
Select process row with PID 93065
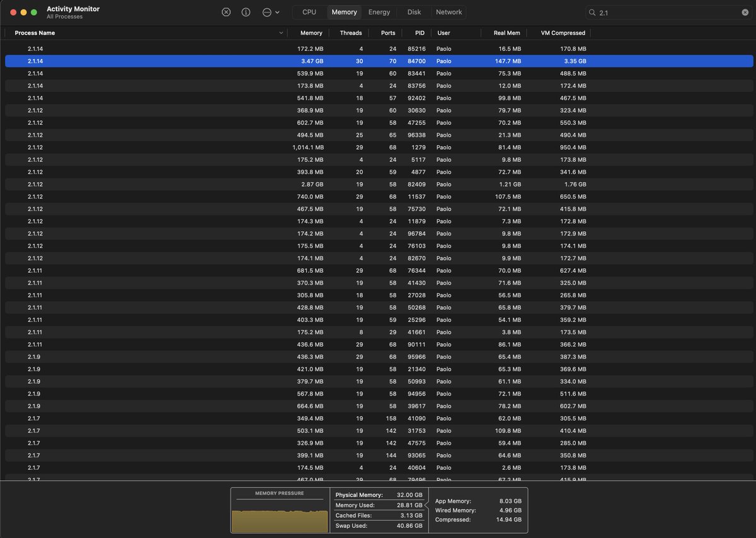click(379, 455)
